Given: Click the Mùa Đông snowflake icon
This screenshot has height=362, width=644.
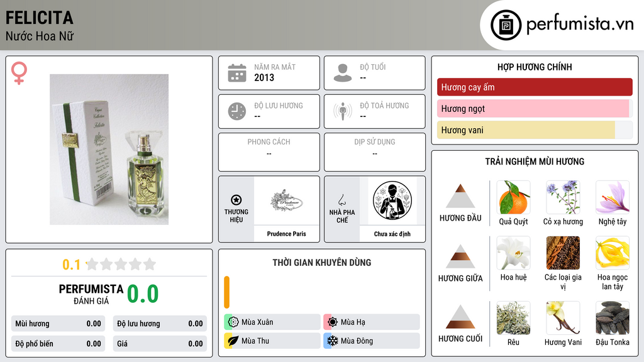Looking at the screenshot, I should (333, 341).
